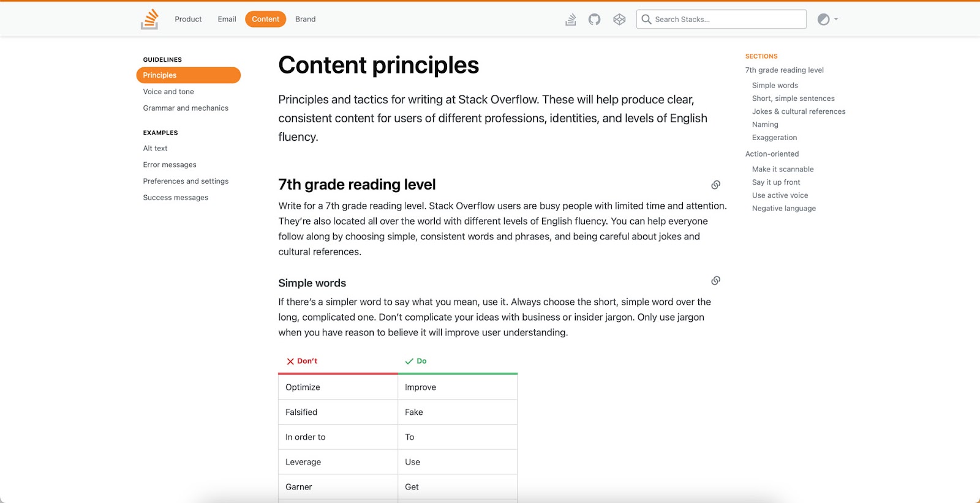Open the Brand nav item
Viewport: 980px width, 503px height.
tap(305, 20)
